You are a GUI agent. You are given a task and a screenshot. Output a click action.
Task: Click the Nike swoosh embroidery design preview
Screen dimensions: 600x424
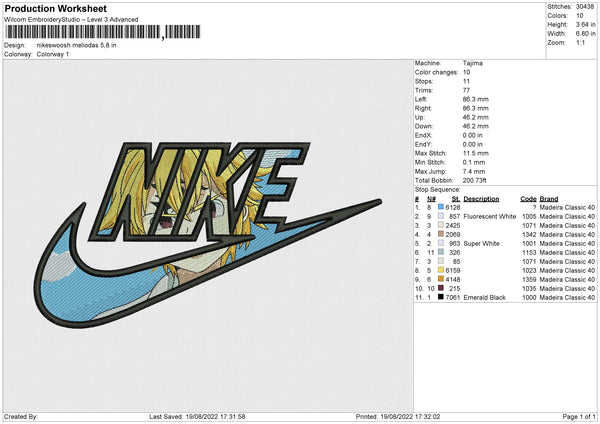(209, 234)
